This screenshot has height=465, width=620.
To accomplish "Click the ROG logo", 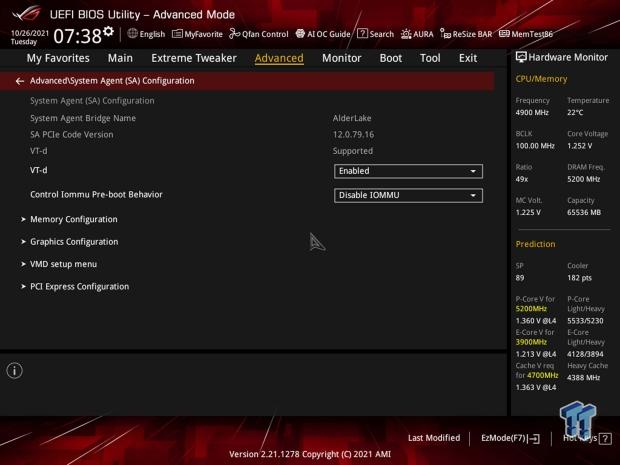I will coord(26,14).
